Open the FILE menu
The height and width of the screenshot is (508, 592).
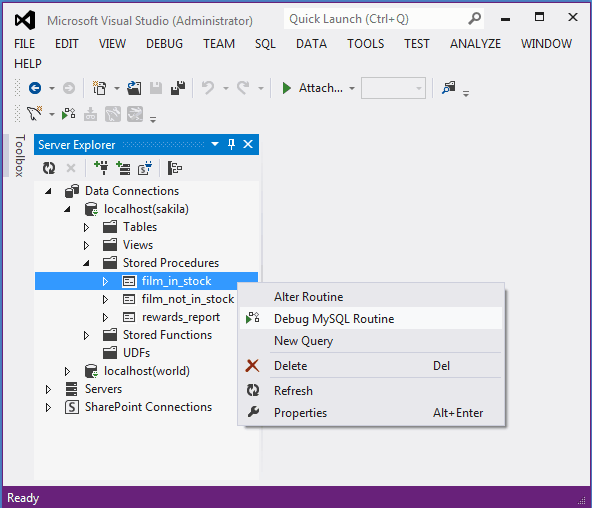25,44
